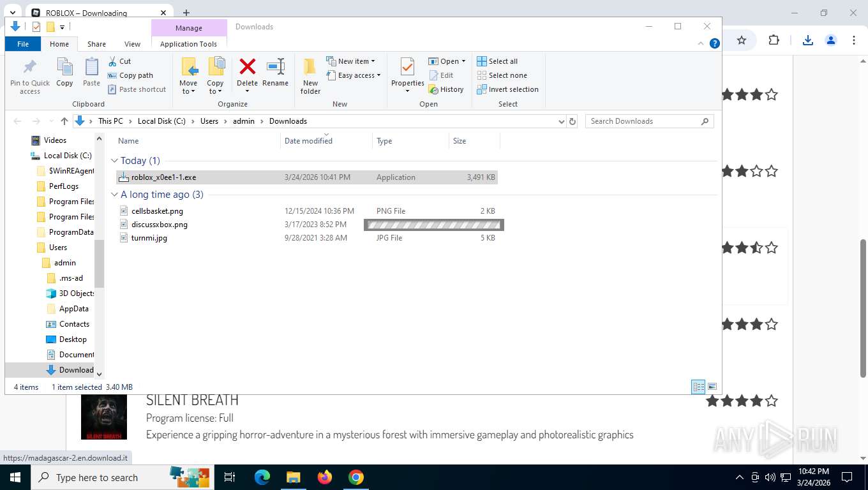Bookmark page with Chrome star
Screen dimensions: 868x490
point(742,40)
